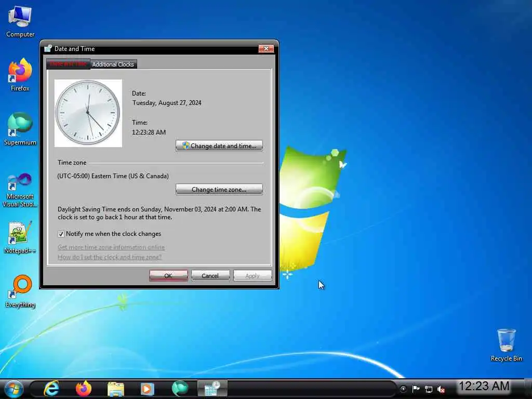The height and width of the screenshot is (399, 532).
Task: Open Windows Explorer folder in taskbar
Action: 115,389
